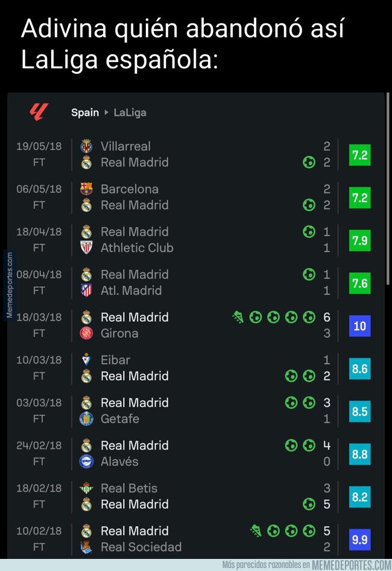Click the Real Sociedad team name
This screenshot has width=392, height=571.
coord(141,547)
